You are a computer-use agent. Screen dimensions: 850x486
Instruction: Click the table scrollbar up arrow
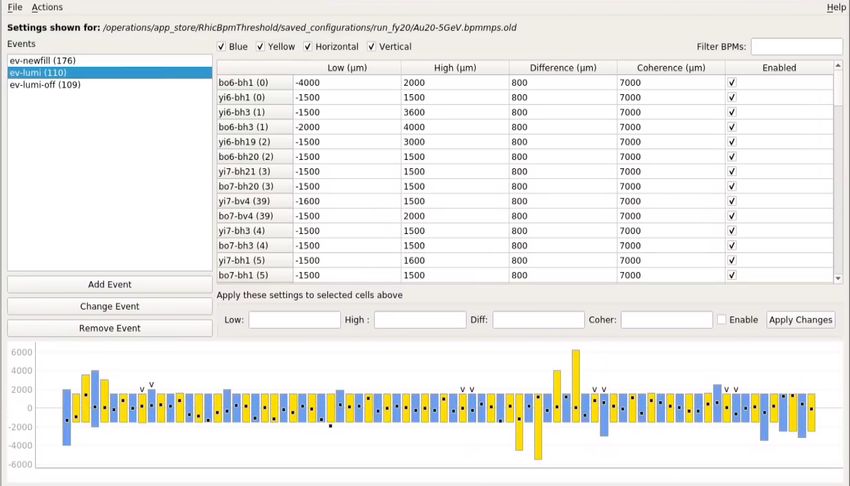(838, 66)
